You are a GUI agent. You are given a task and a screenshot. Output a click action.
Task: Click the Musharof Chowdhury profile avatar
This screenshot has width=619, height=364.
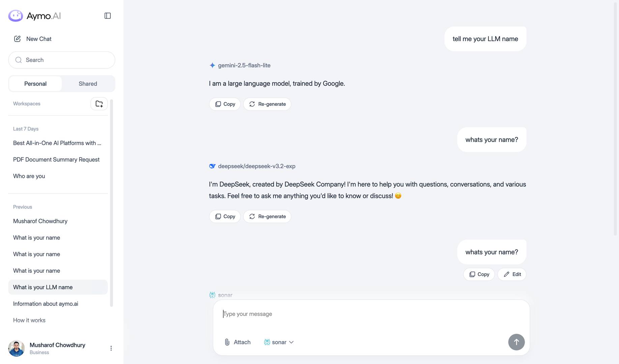(16, 348)
